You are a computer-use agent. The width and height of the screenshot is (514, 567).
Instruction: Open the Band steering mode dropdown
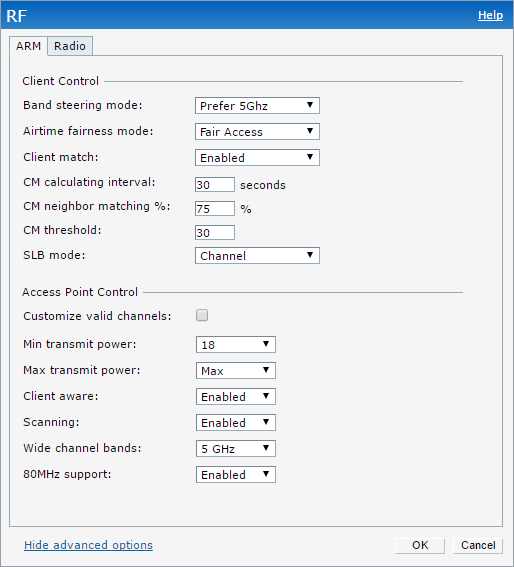[x=257, y=106]
